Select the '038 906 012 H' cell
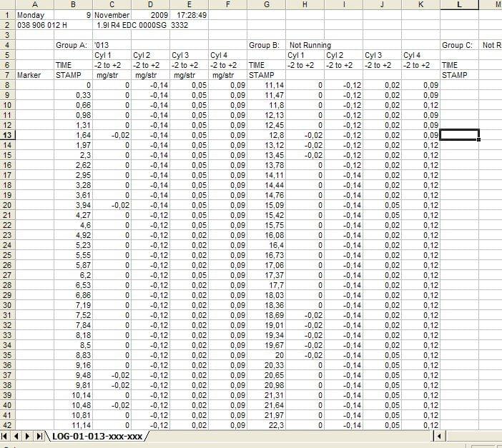Viewport: 502px width, 448px height. pos(43,24)
